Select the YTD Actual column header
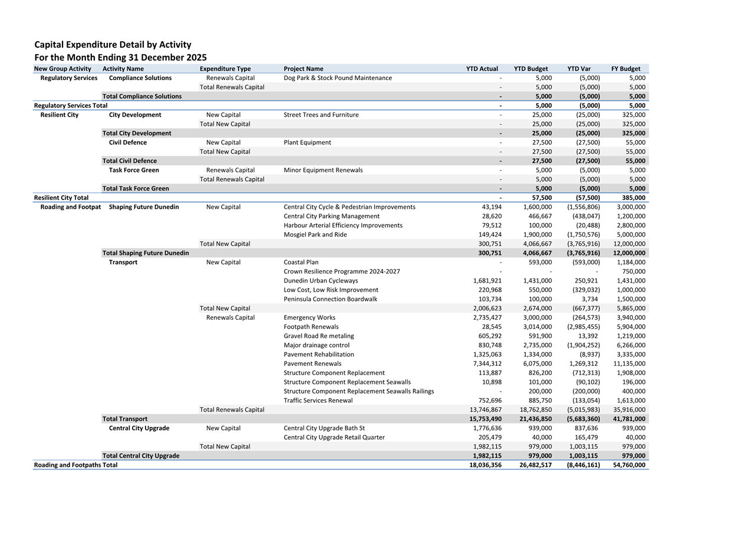This screenshot has width=756, height=534. pyautogui.click(x=481, y=69)
